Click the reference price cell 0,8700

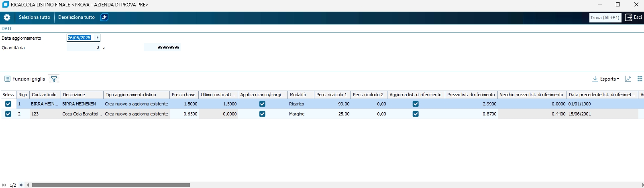[471, 114]
